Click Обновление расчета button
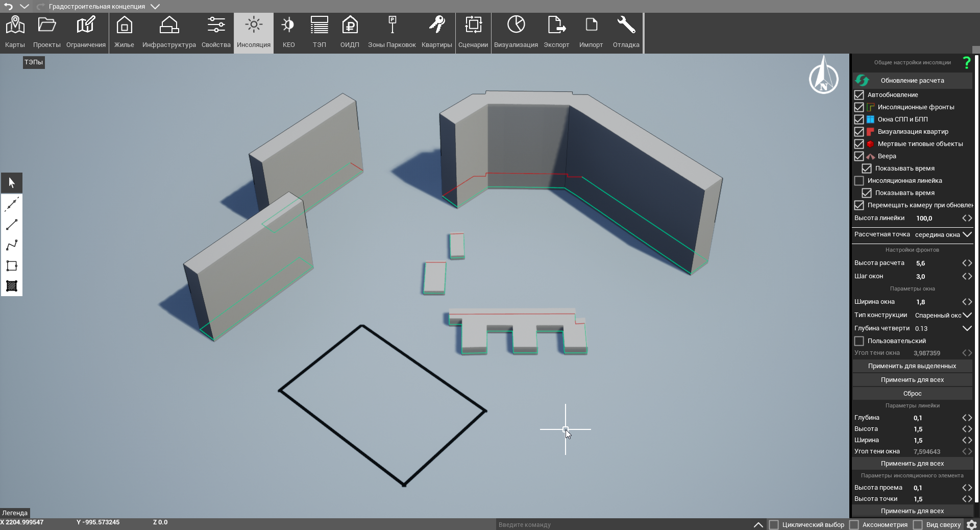The width and height of the screenshot is (980, 530). coord(912,81)
